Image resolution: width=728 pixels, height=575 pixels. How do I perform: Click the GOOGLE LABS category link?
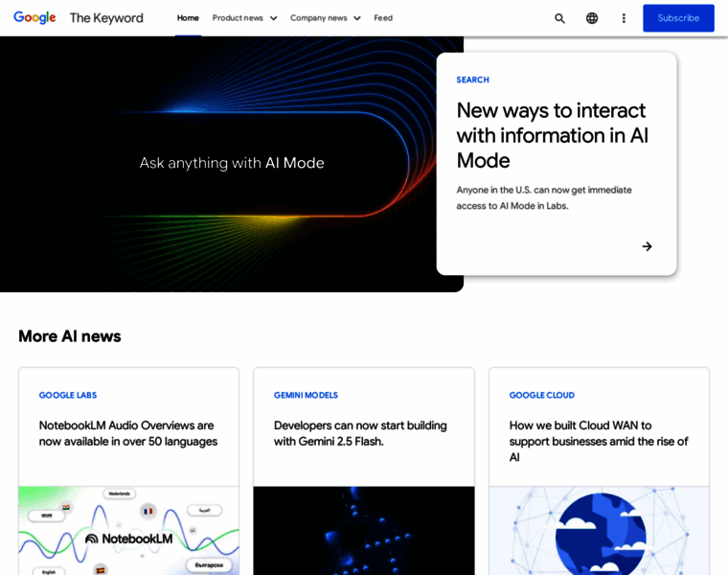click(68, 395)
